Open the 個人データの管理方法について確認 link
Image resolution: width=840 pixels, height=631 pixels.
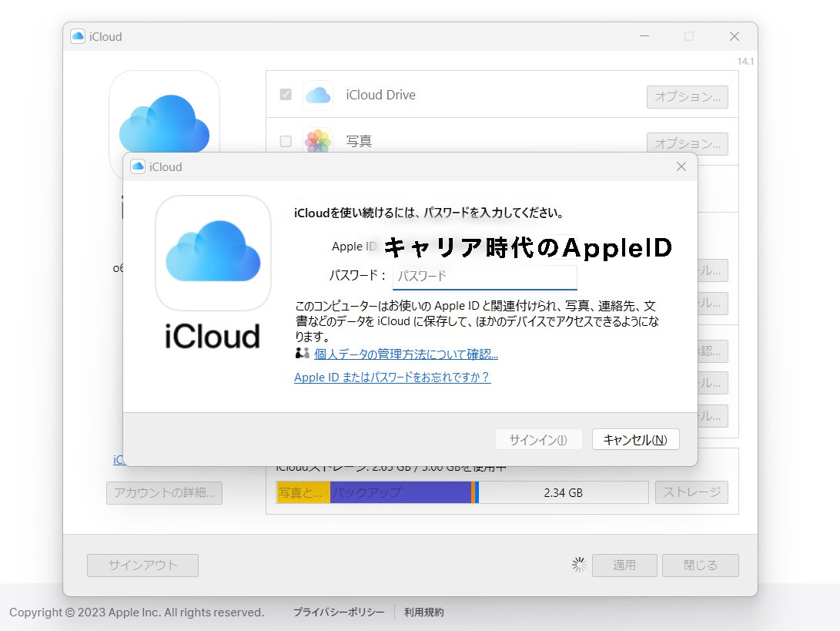coord(406,354)
